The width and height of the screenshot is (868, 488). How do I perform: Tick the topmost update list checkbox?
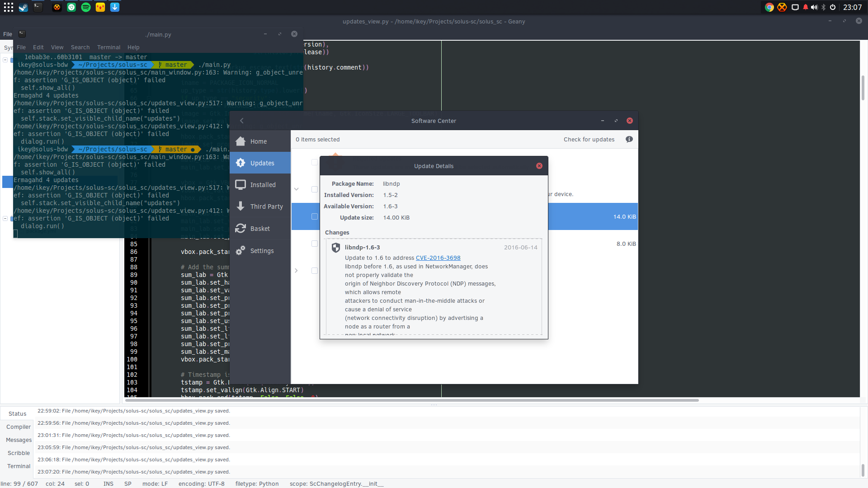pos(315,162)
